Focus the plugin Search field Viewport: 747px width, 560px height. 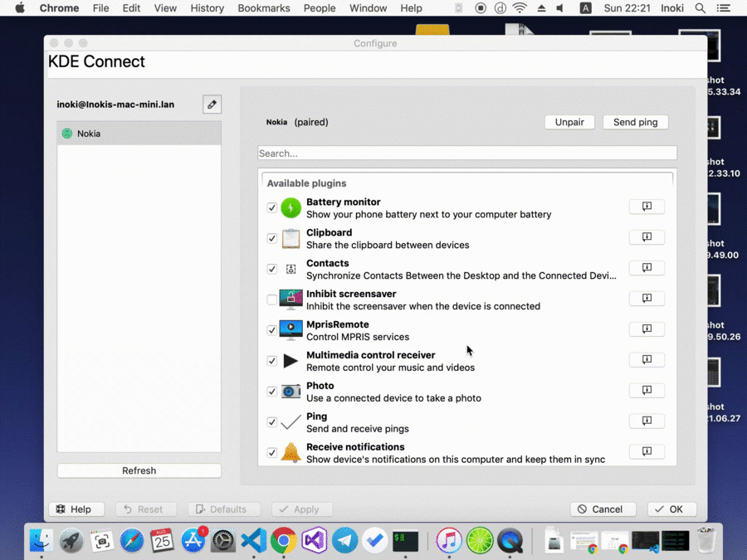click(x=466, y=153)
